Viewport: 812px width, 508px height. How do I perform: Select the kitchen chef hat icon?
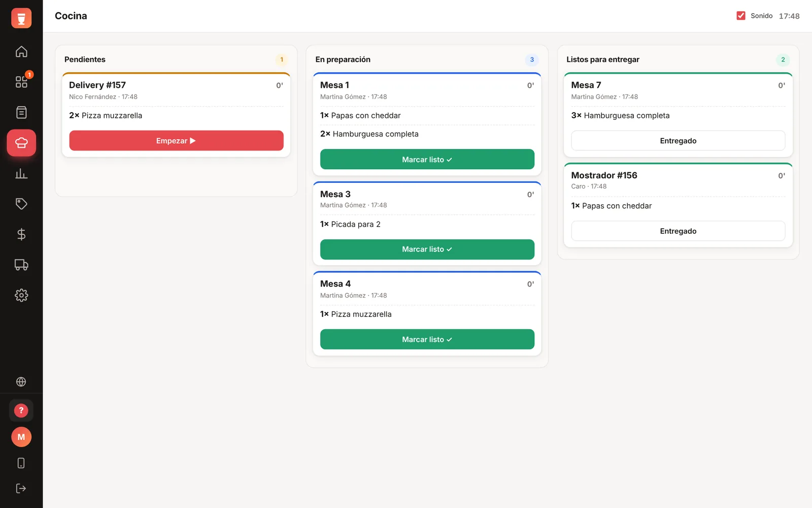(x=21, y=143)
